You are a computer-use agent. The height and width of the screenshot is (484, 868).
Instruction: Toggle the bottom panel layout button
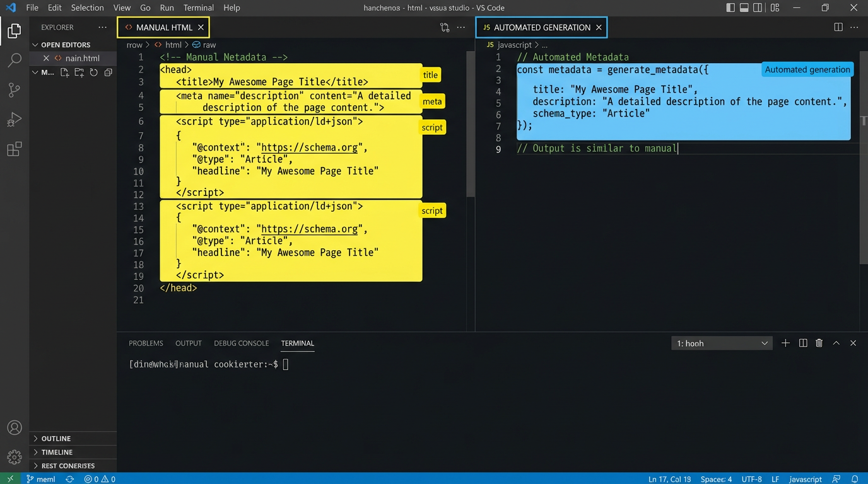point(744,8)
